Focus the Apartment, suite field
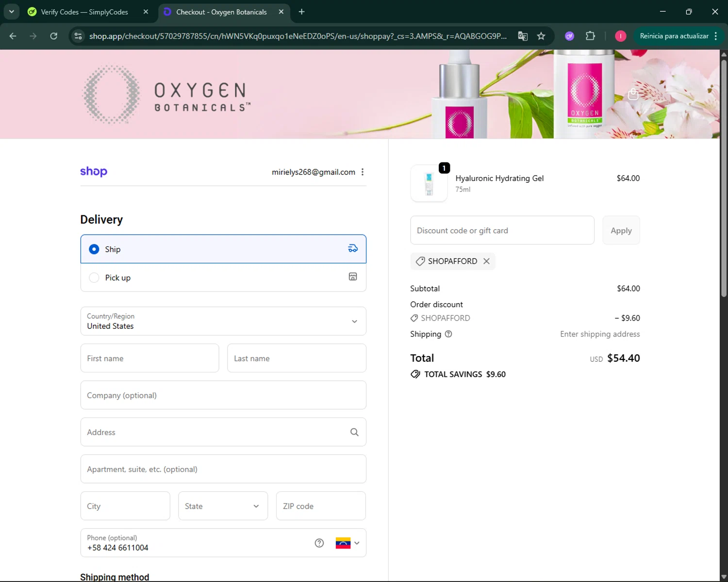The height and width of the screenshot is (582, 728). (x=223, y=469)
